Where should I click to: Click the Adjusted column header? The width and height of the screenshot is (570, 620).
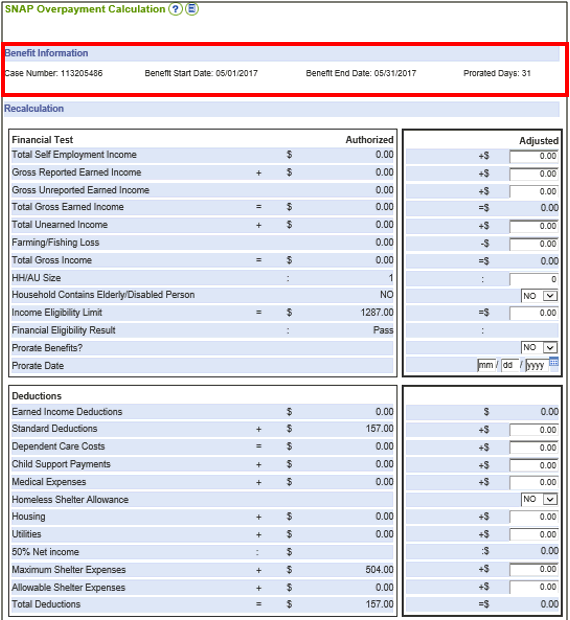click(x=538, y=141)
